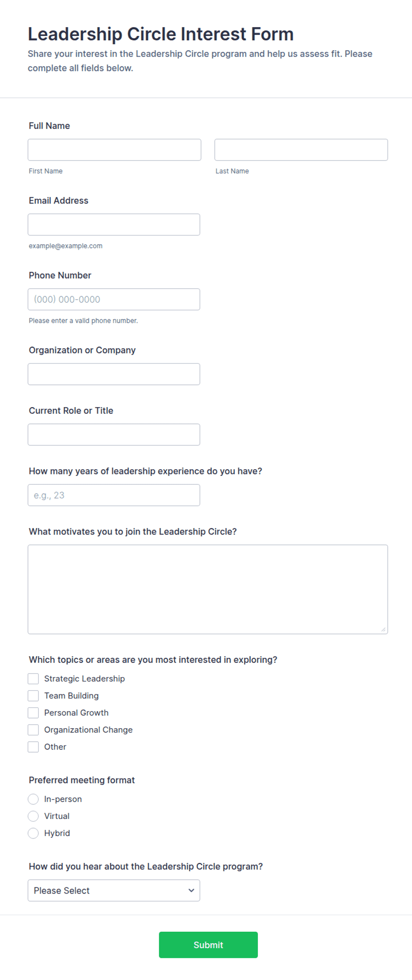Click the Phone Number field

(x=114, y=299)
